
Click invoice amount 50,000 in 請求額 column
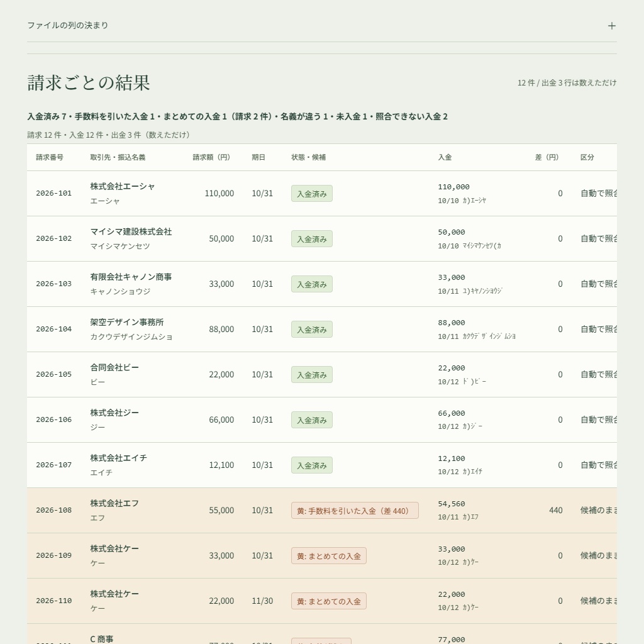[221, 238]
